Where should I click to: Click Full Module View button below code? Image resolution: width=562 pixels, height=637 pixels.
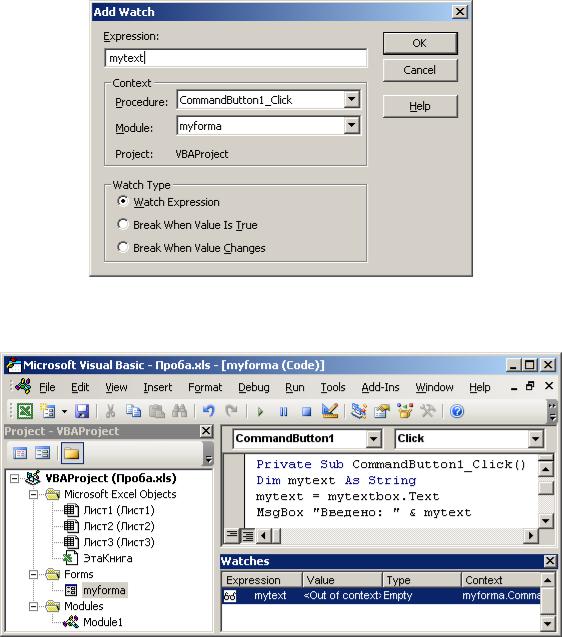[x=247, y=536]
